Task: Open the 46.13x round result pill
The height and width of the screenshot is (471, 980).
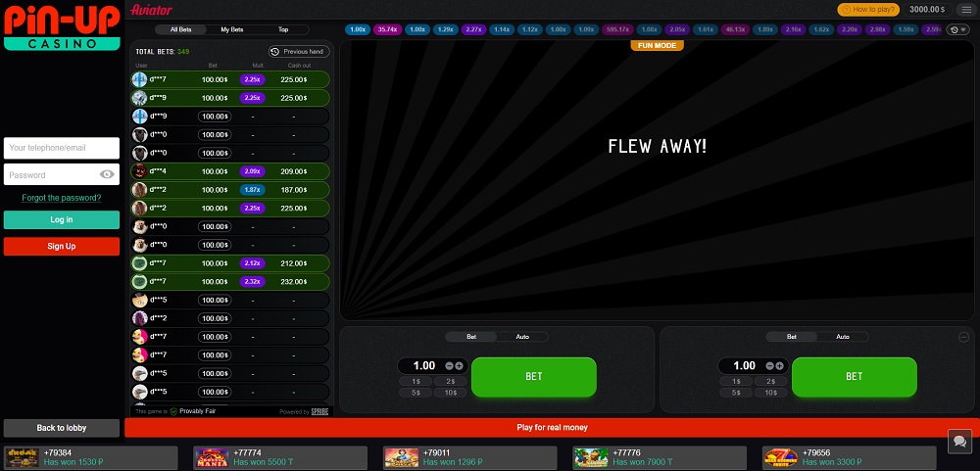Action: (735, 29)
